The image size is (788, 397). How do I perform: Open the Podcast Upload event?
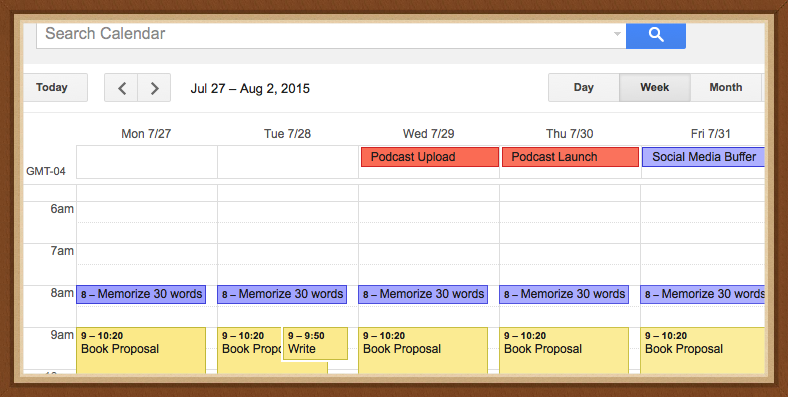point(430,157)
